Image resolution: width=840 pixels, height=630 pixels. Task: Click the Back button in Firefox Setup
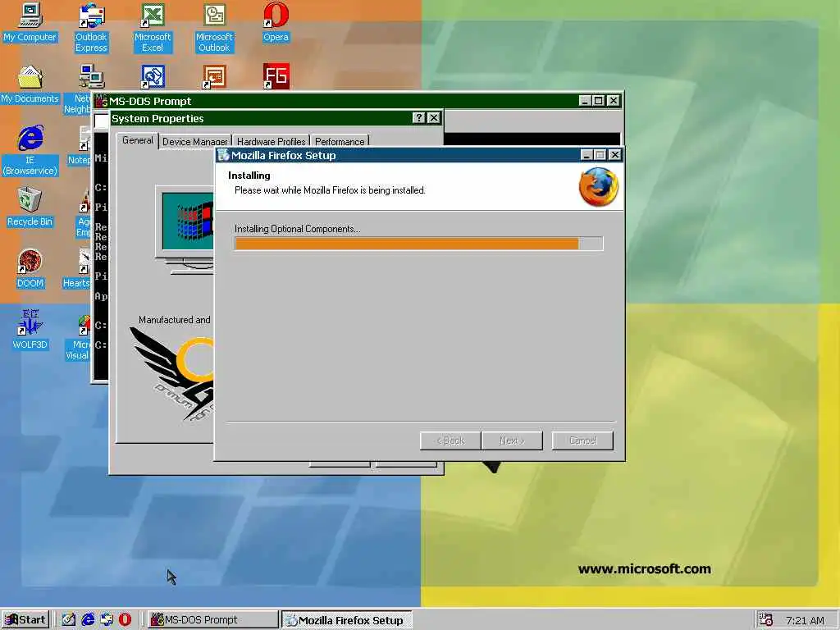450,441
